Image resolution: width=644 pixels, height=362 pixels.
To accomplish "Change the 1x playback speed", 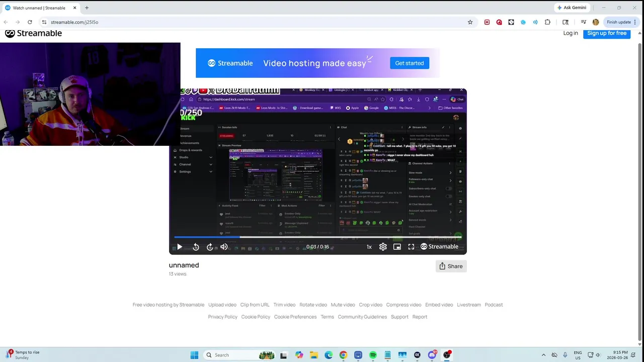I will pos(369,247).
